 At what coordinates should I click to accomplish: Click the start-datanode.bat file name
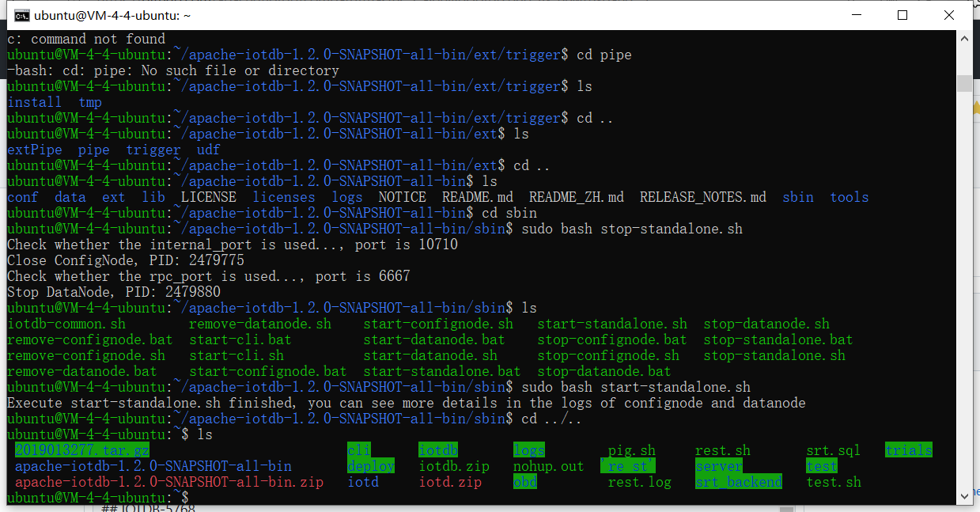tap(434, 339)
